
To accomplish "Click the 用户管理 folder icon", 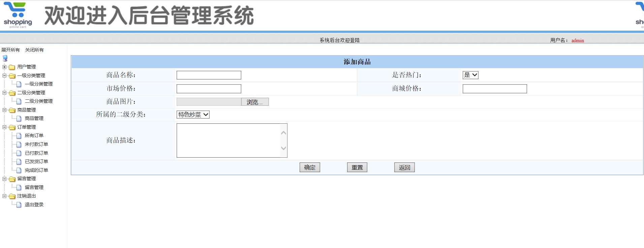I will pos(12,67).
